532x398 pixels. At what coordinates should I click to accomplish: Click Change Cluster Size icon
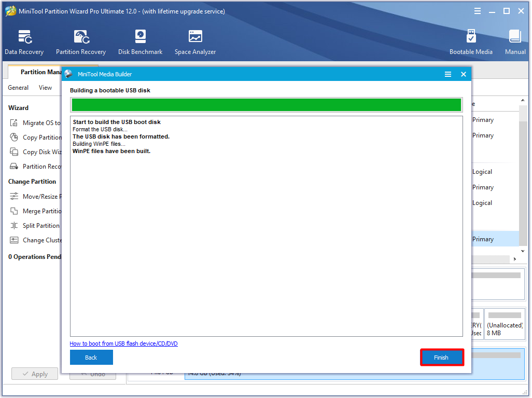pyautogui.click(x=14, y=240)
